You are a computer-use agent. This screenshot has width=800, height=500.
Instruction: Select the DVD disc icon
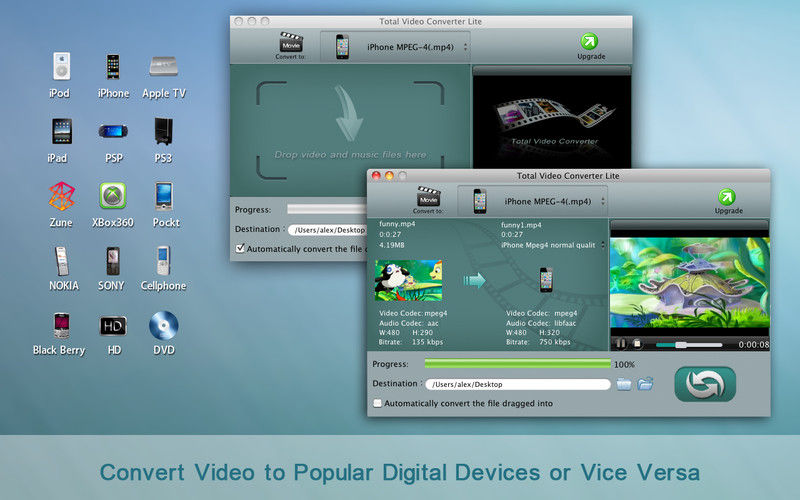164,326
